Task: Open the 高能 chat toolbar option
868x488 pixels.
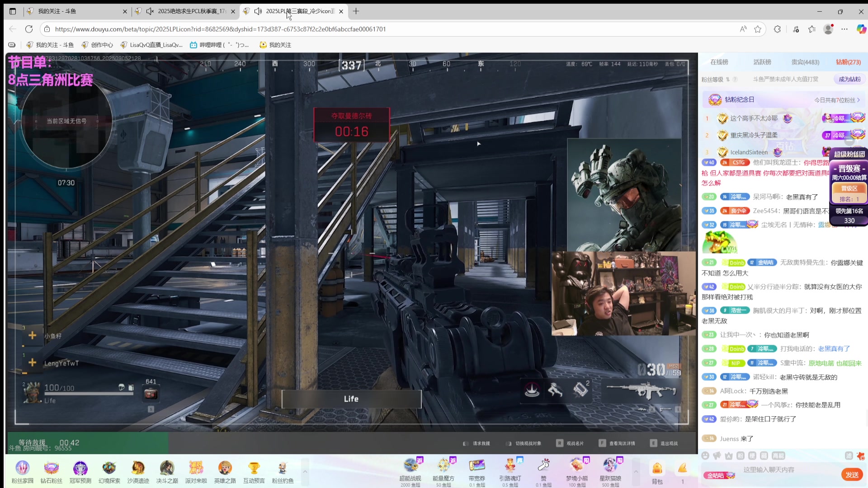Action: pos(778,455)
